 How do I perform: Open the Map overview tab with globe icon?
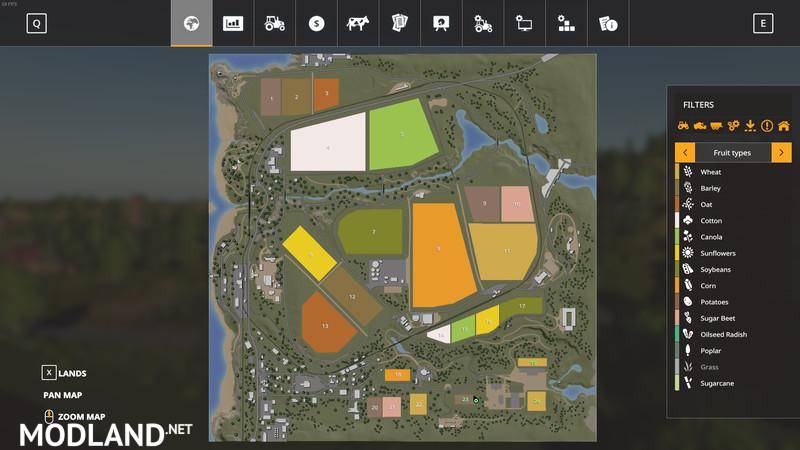191,23
